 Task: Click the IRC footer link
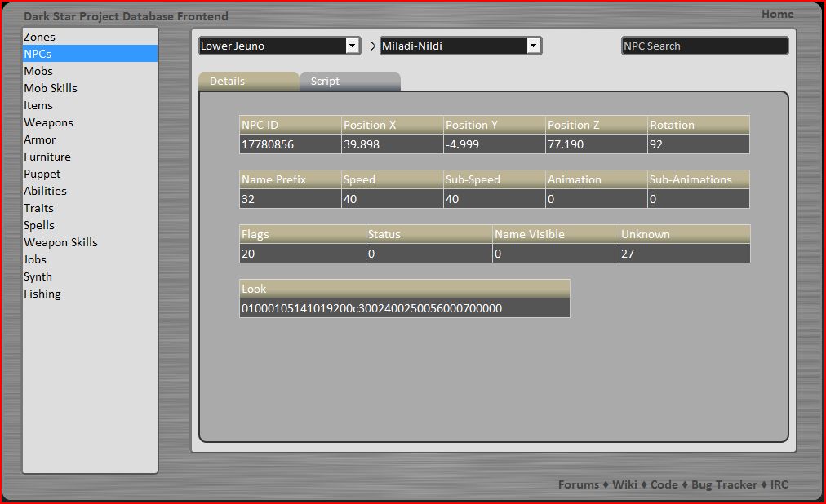coord(779,484)
